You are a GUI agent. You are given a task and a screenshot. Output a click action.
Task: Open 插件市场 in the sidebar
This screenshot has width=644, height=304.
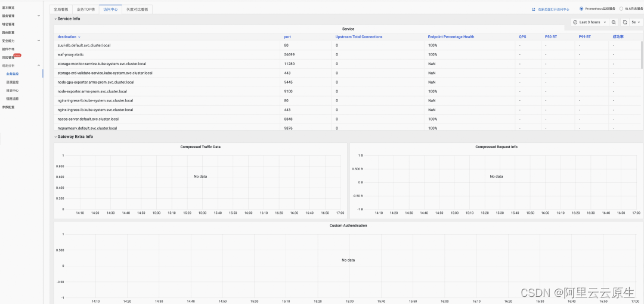(x=8, y=49)
